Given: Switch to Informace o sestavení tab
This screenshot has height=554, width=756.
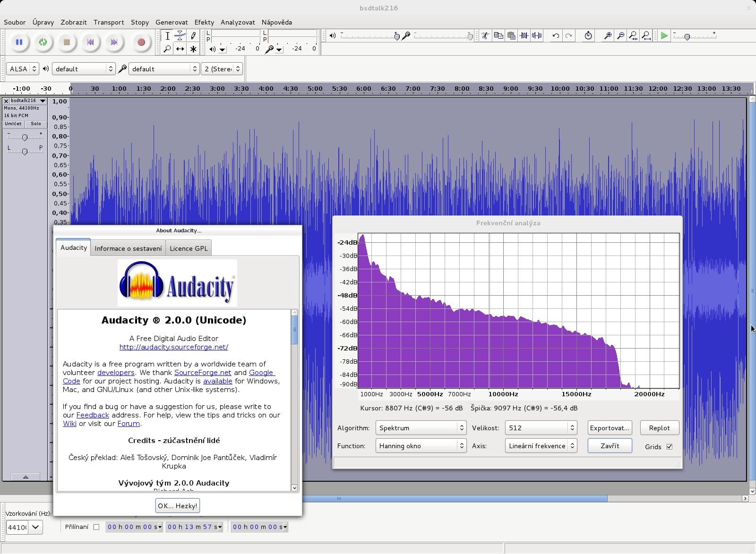Looking at the screenshot, I should point(128,248).
